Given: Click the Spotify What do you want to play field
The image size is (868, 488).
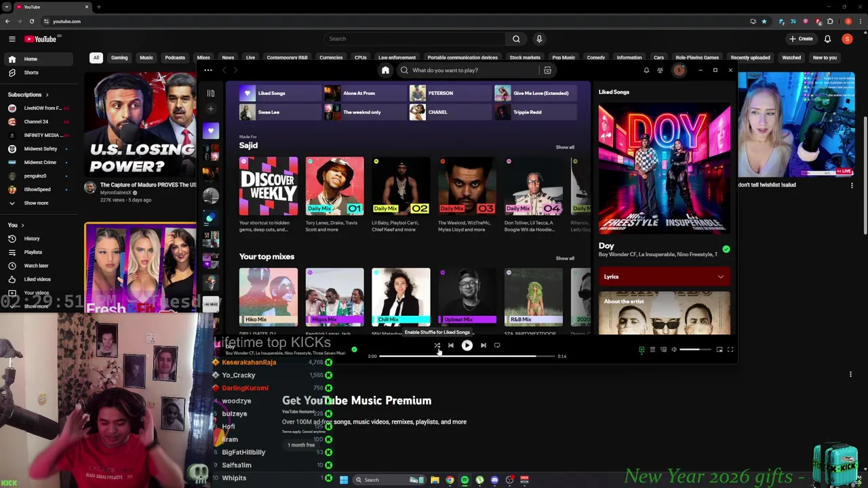Looking at the screenshot, I should (468, 70).
